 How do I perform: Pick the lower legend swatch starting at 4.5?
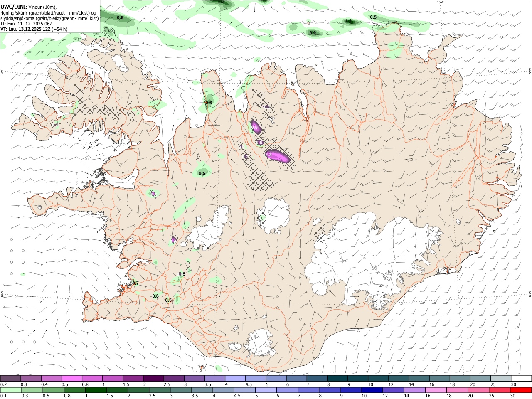[x=244, y=390]
